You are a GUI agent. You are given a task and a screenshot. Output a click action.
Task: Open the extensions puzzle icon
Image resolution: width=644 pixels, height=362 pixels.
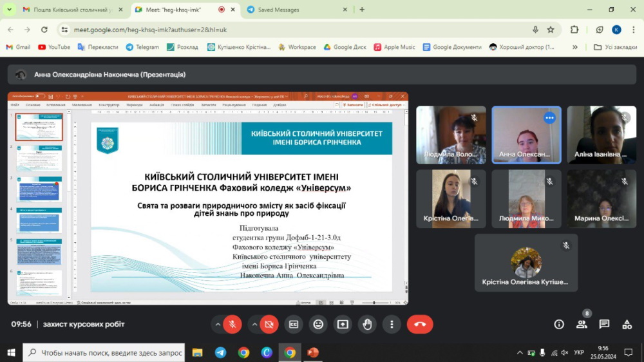coord(574,30)
